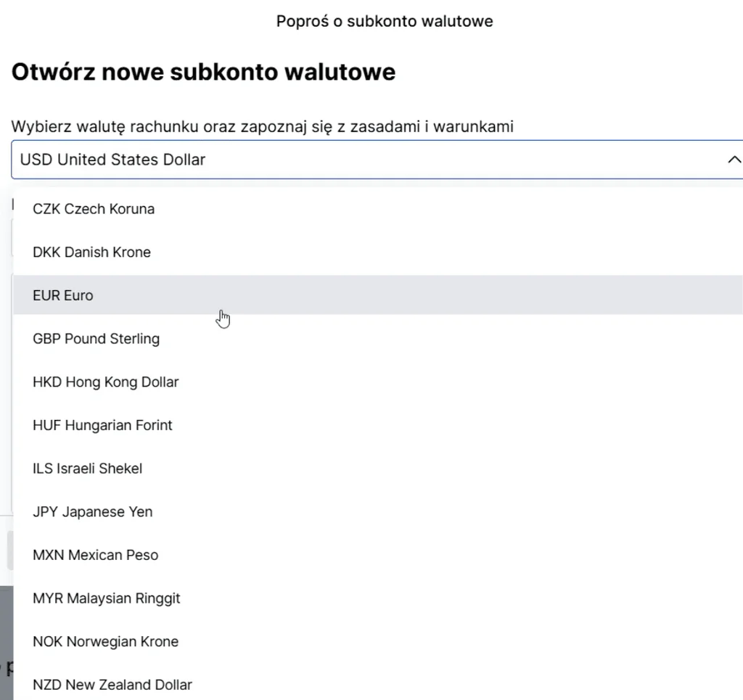The height and width of the screenshot is (700, 743).
Task: Select EUR Euro currency option
Action: coord(378,295)
